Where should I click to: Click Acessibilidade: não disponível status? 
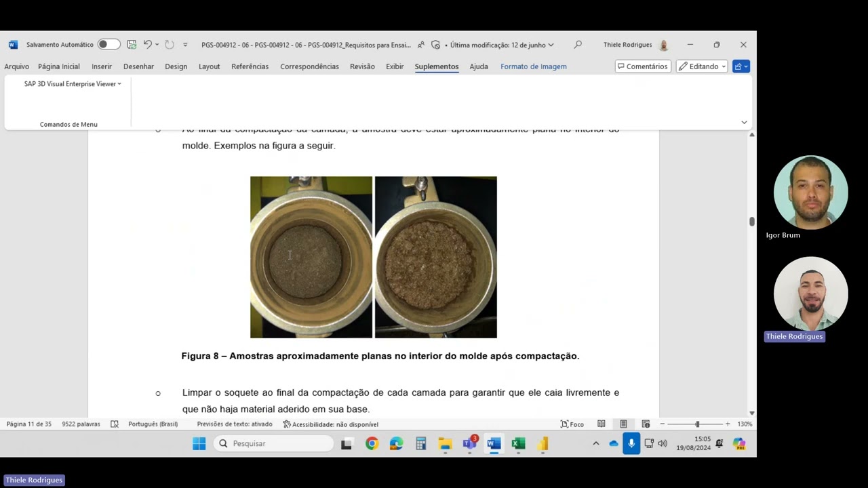331,424
